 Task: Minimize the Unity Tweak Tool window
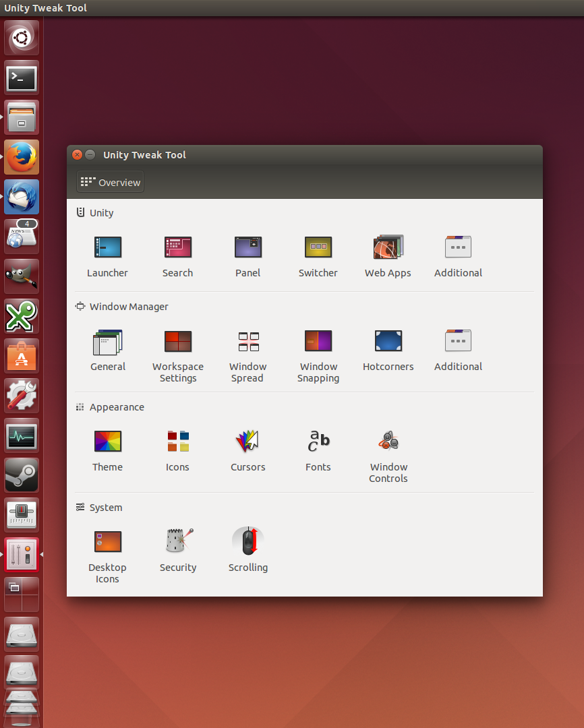[x=90, y=155]
